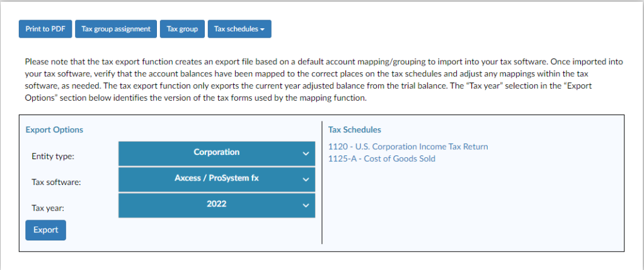644x270 pixels.
Task: Open the Corporation entity type dropdown
Action: 216,153
